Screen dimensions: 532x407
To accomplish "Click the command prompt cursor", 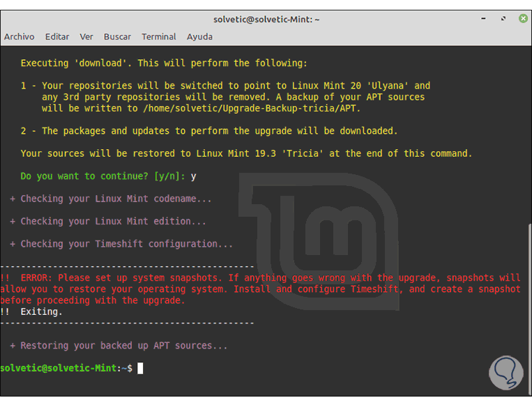I will click(x=140, y=368).
